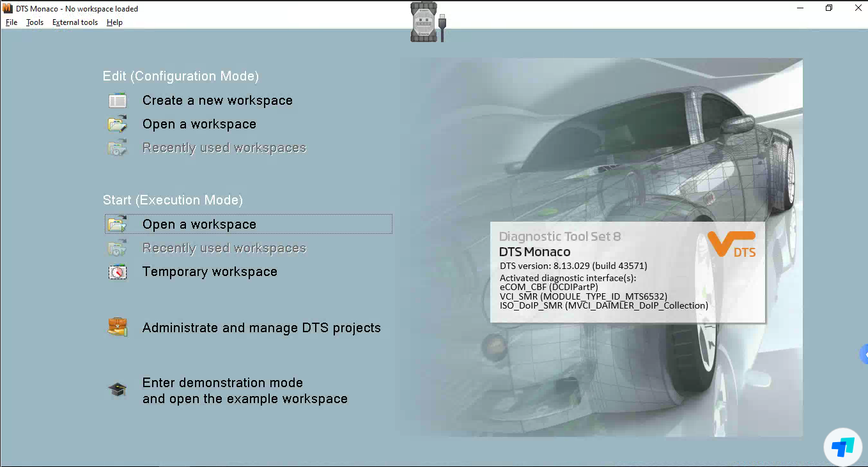
Task: Click the folder icon under Edit Configuration Mode
Action: (x=118, y=124)
